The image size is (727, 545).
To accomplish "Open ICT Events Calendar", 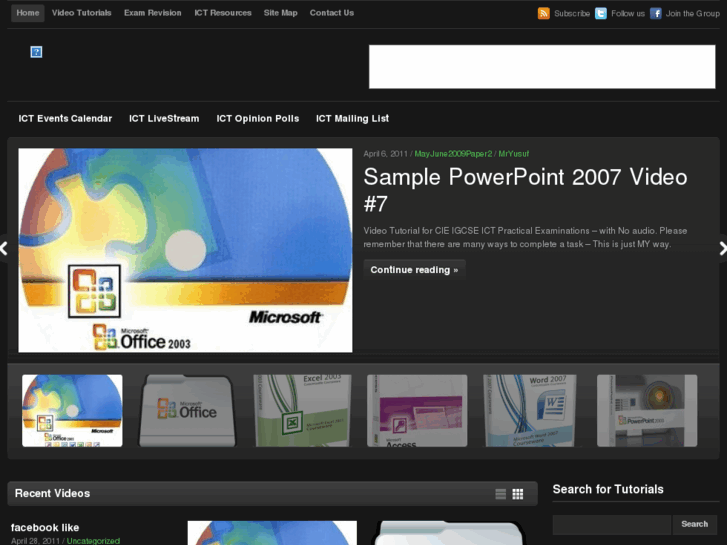I will click(65, 119).
